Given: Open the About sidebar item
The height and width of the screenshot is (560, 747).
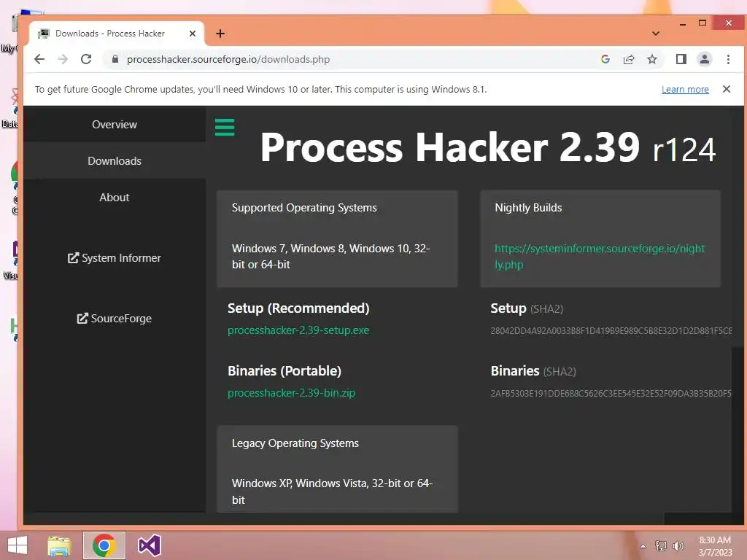Looking at the screenshot, I should 115,197.
